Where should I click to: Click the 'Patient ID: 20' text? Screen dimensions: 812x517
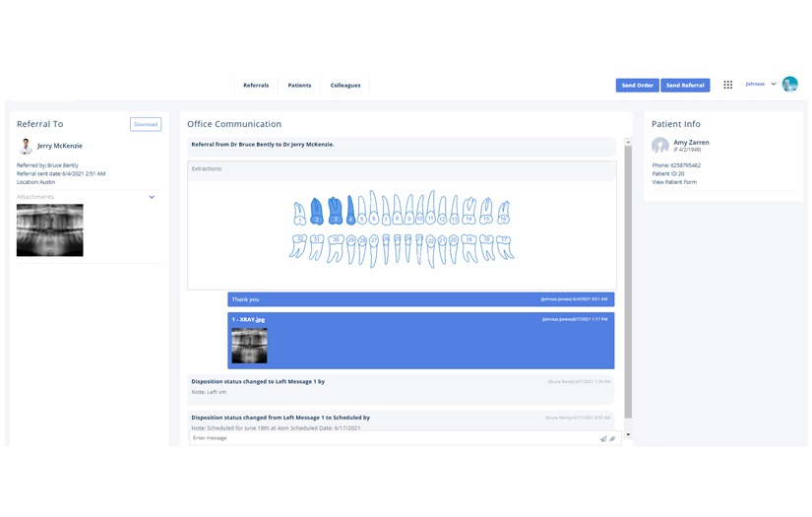click(x=668, y=174)
